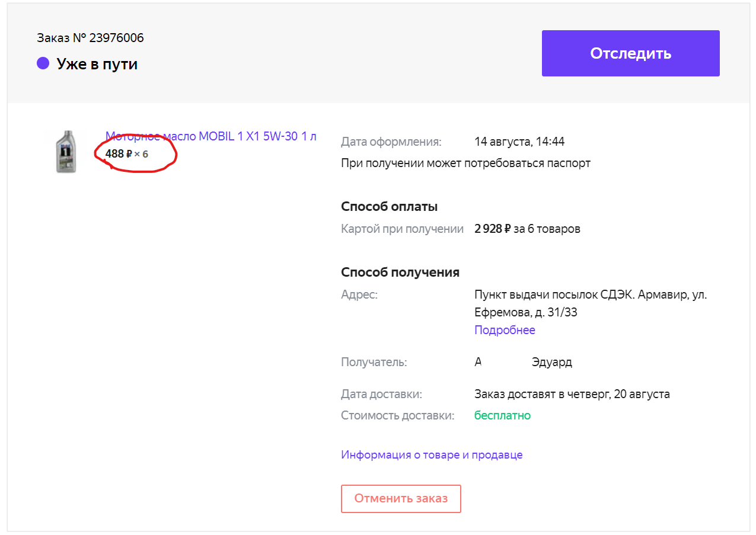Open the Моторное масло MOBIL 1 product link
Screen dimensions: 756x535
click(211, 136)
